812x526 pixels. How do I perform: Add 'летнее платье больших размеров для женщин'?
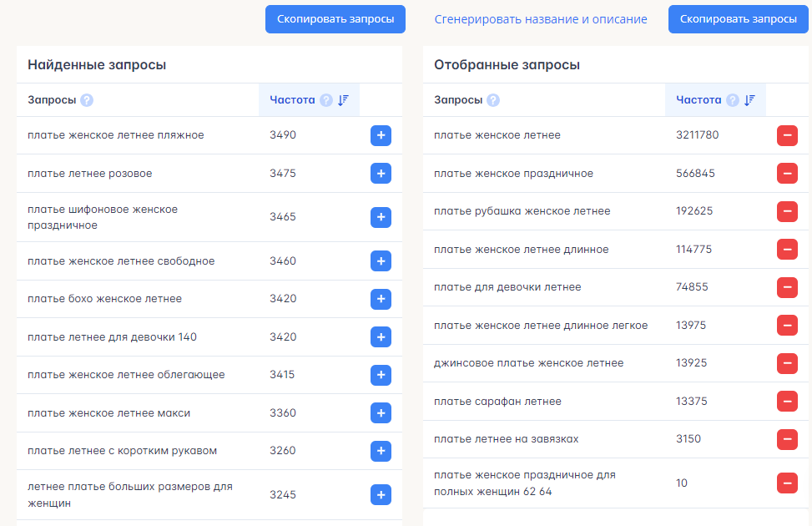coord(381,494)
